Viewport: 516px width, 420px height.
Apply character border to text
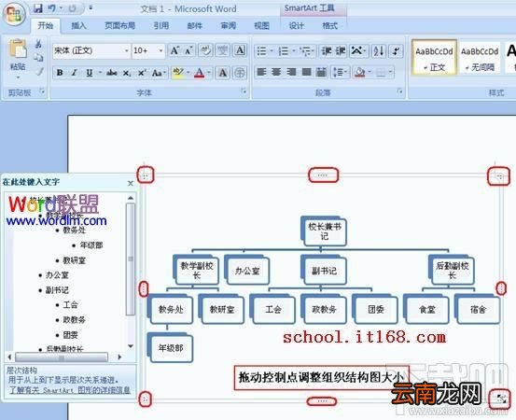(x=240, y=50)
